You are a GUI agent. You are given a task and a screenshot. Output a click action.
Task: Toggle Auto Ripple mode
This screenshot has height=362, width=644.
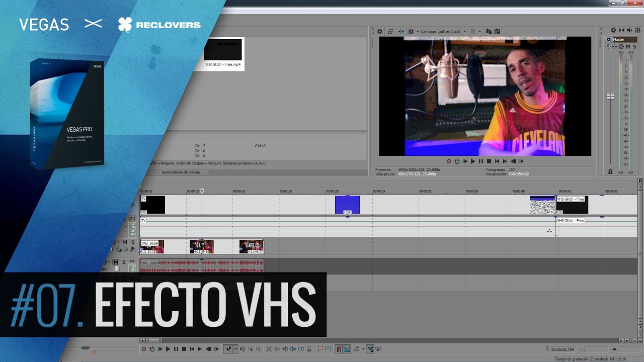[356, 349]
